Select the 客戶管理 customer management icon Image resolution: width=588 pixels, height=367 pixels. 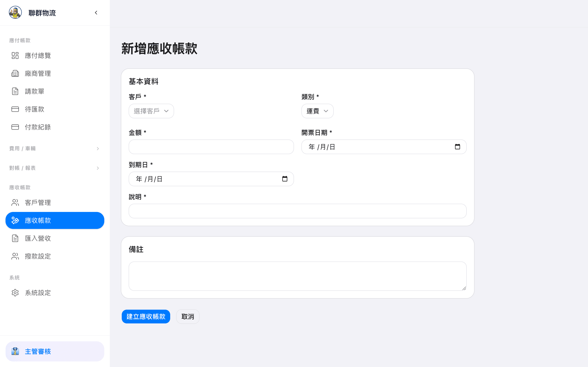pyautogui.click(x=15, y=202)
